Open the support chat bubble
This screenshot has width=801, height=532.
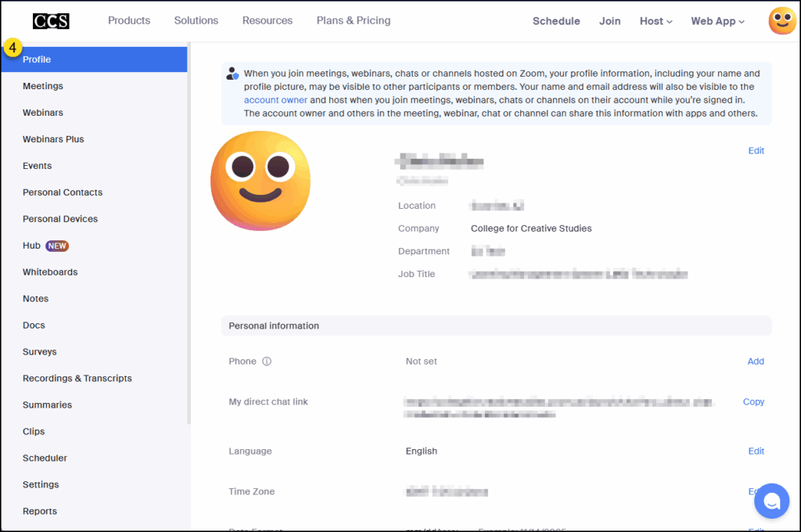pos(771,501)
